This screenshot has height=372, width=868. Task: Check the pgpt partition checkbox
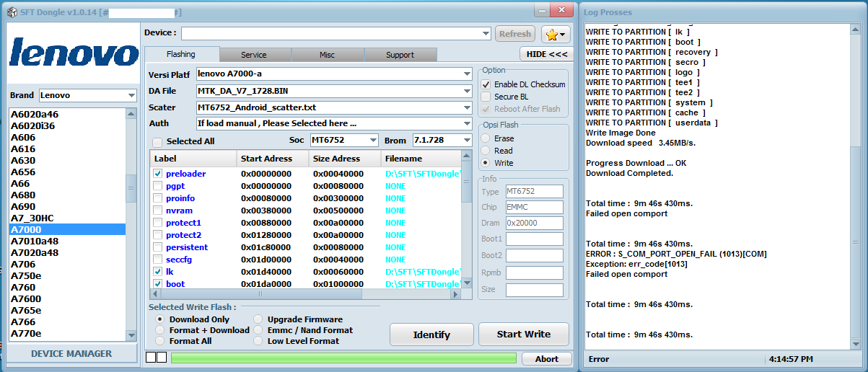click(x=157, y=186)
